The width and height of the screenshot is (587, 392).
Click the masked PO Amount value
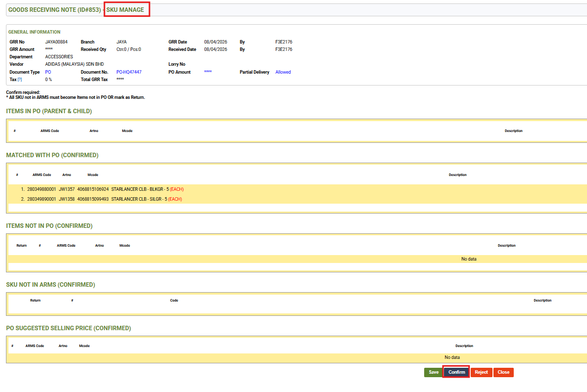[x=208, y=72]
